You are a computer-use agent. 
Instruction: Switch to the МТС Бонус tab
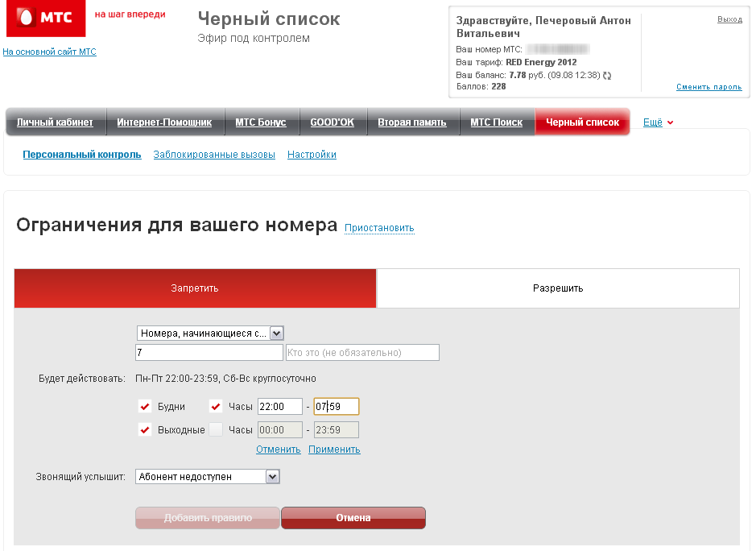point(261,122)
